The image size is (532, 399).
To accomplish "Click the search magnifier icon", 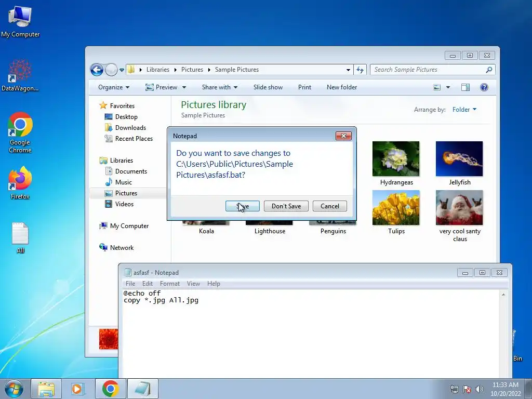I will click(x=489, y=70).
